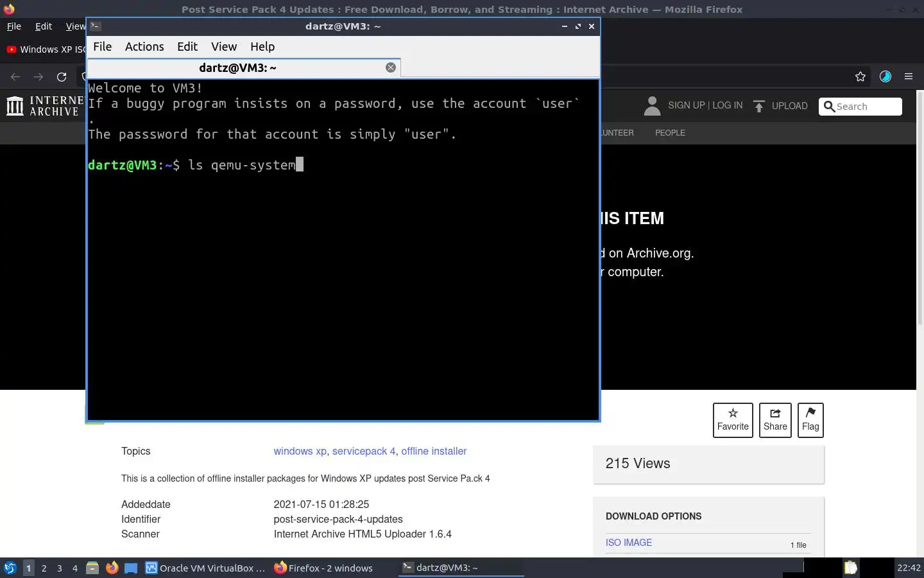
Task: Open the windows xp topic link
Action: pyautogui.click(x=300, y=451)
